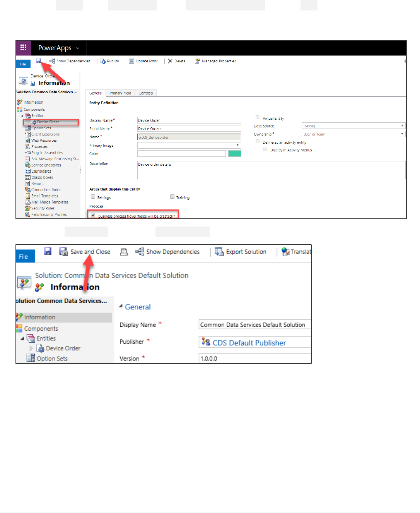
Task: Switch to the General tab
Action: (96, 93)
